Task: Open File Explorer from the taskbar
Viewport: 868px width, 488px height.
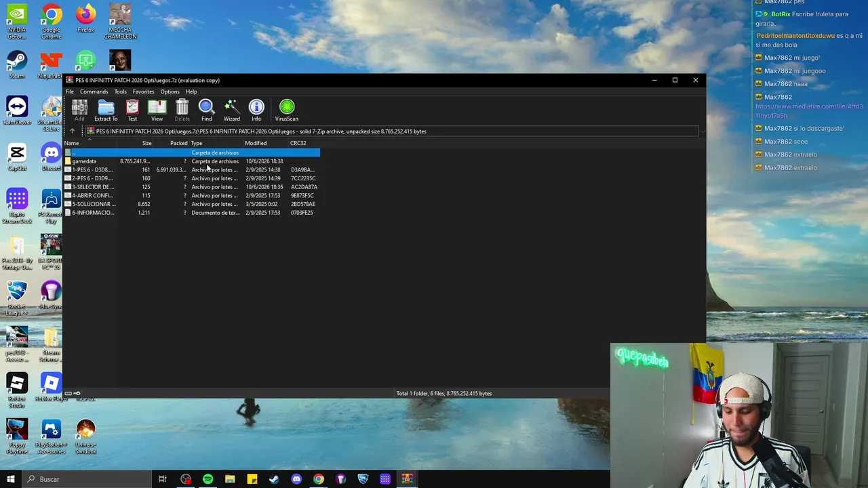Action: (230, 479)
